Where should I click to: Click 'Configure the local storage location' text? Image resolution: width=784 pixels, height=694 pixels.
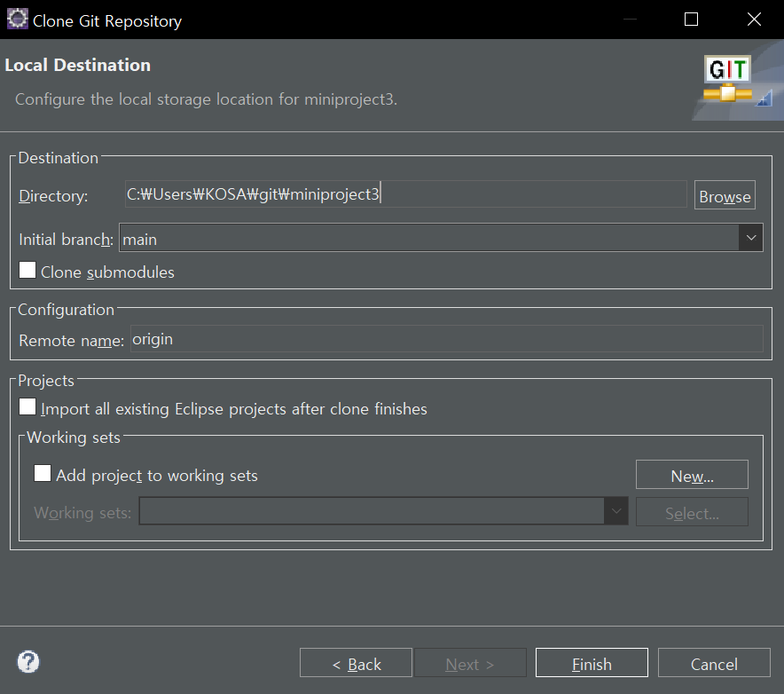206,99
